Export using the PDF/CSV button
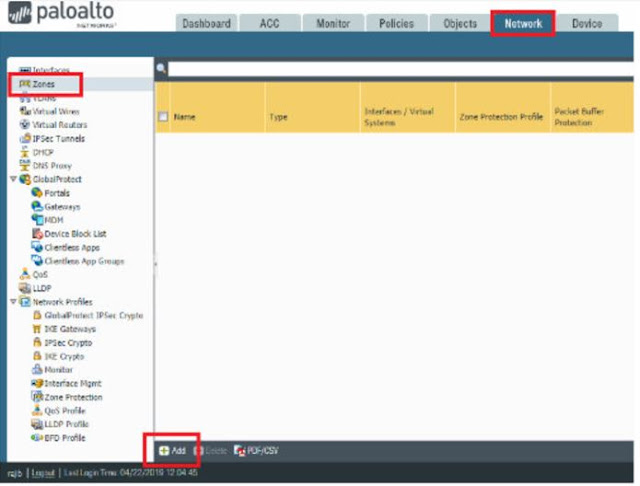Viewport: 640px width, 486px height. [257, 450]
